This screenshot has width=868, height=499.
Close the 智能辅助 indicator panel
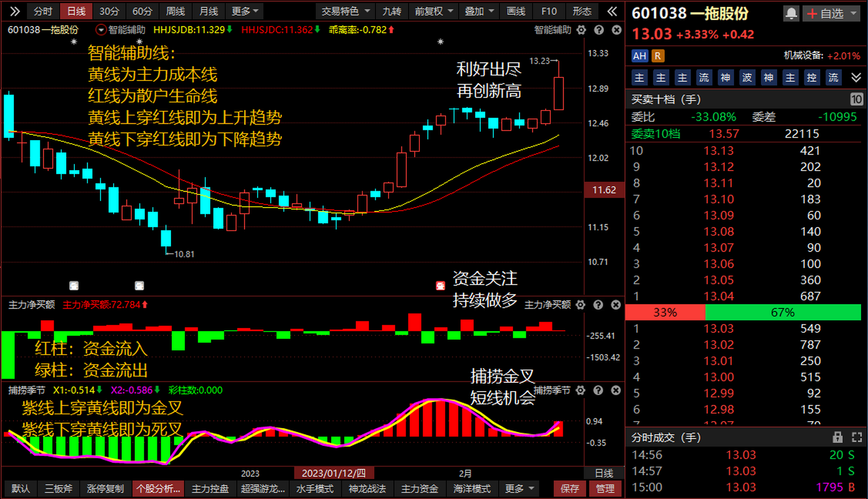[616, 30]
